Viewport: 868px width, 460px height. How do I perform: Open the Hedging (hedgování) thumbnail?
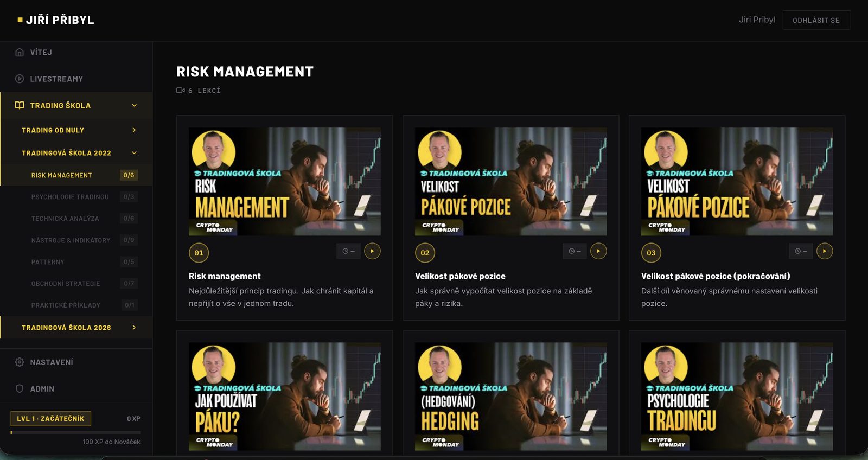[x=511, y=396]
